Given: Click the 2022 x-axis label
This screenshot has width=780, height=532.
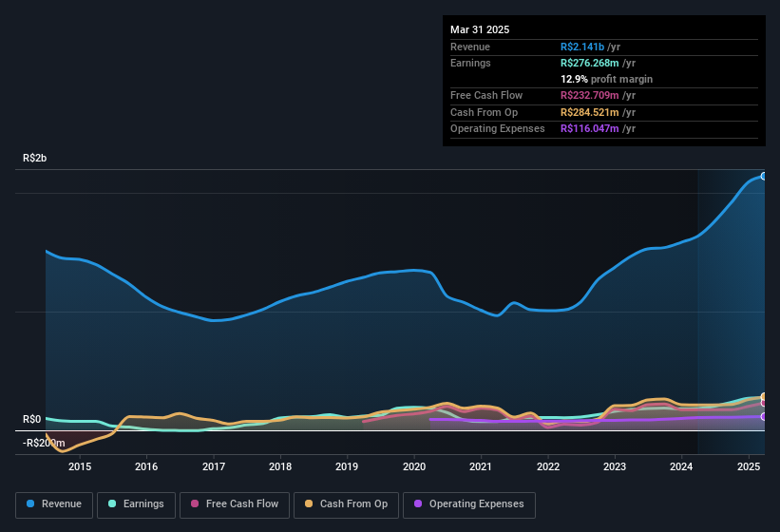Looking at the screenshot, I should tap(547, 466).
